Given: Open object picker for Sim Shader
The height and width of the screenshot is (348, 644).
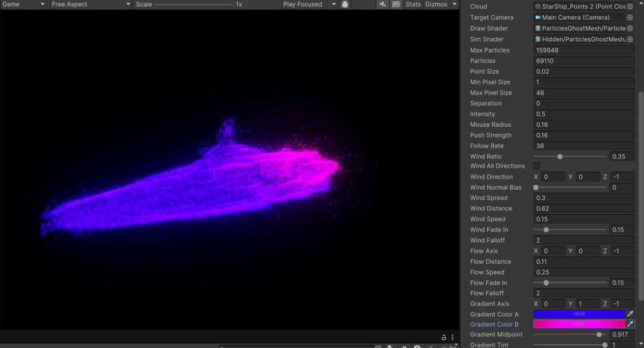Looking at the screenshot, I should point(630,39).
